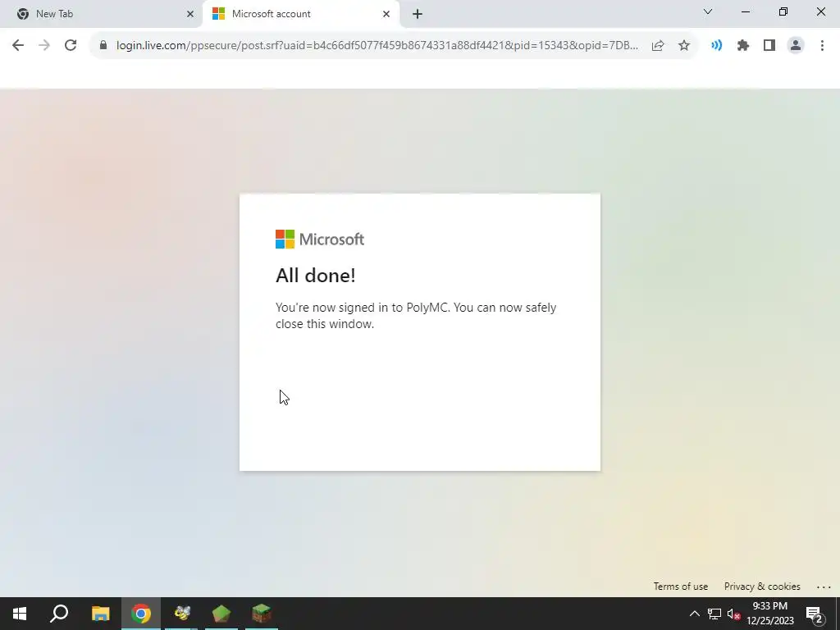Switch to the New Tab tab
Image resolution: width=840 pixels, height=630 pixels.
[102, 14]
